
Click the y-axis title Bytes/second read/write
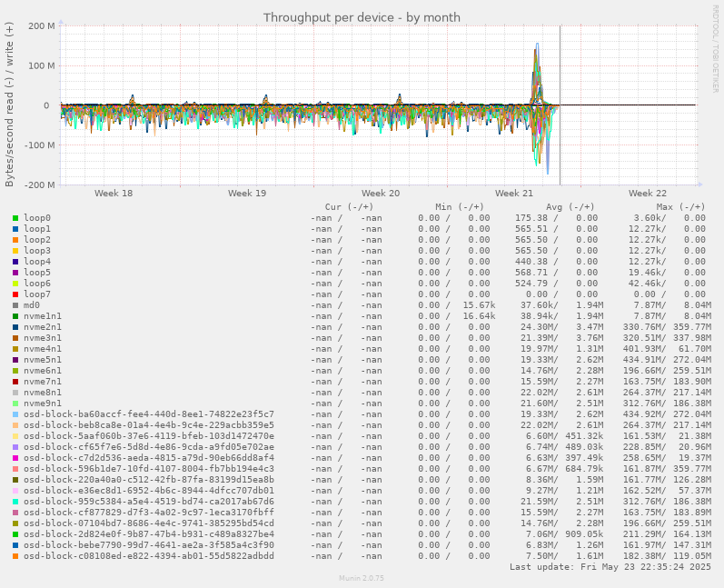tap(9, 105)
